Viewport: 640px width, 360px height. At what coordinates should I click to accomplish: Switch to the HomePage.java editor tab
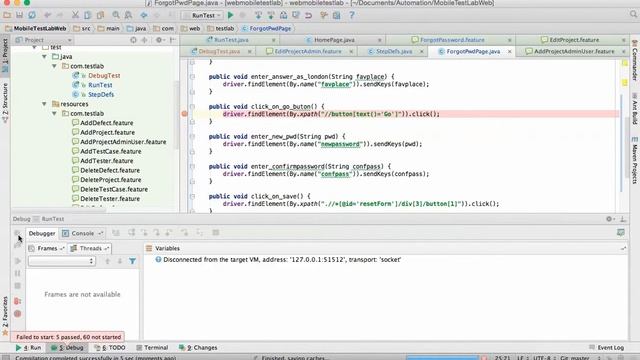click(x=334, y=40)
